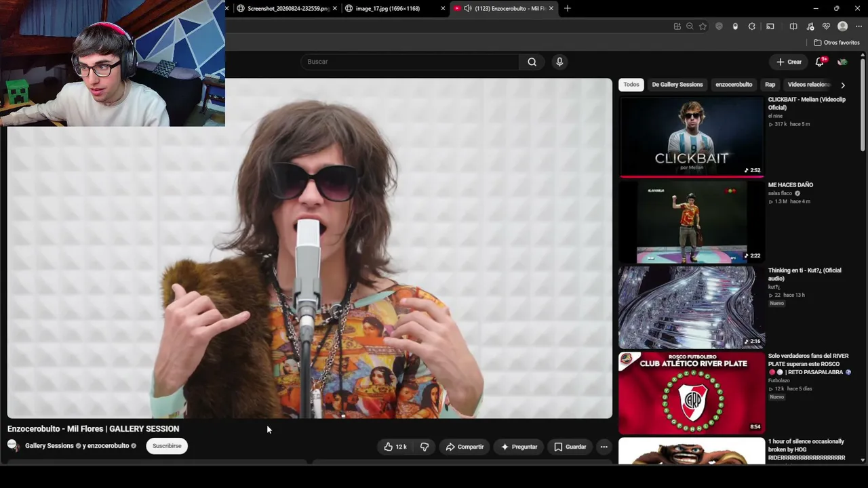This screenshot has height=488, width=868.
Task: Close the image_17.jpg tab
Action: click(443, 8)
